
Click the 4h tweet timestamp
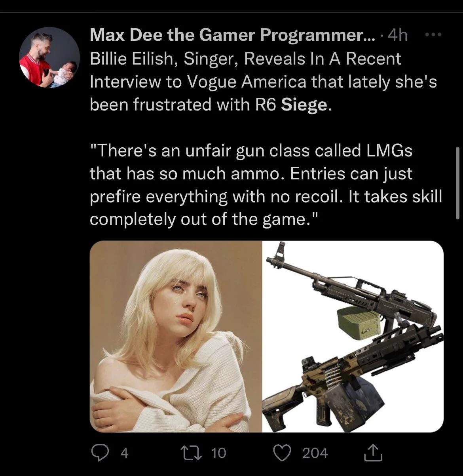(397, 36)
